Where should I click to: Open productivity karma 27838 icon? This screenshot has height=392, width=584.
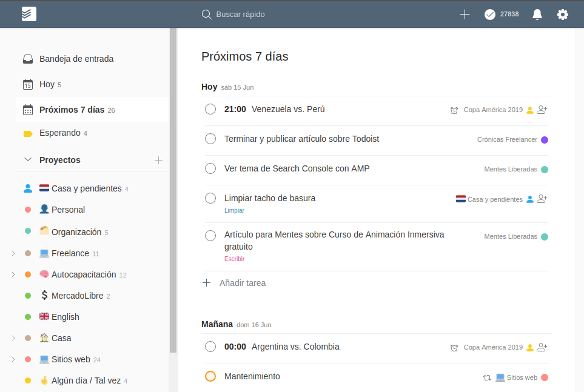click(490, 15)
